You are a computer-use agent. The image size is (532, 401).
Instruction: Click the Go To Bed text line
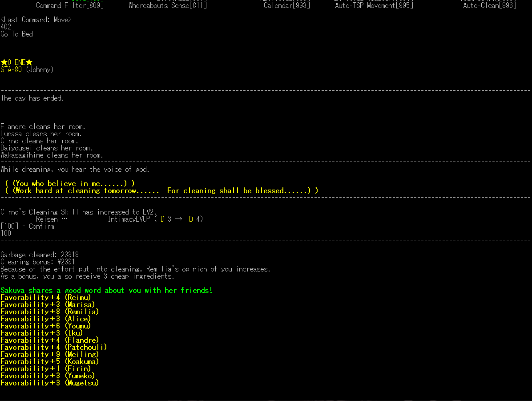pos(16,34)
